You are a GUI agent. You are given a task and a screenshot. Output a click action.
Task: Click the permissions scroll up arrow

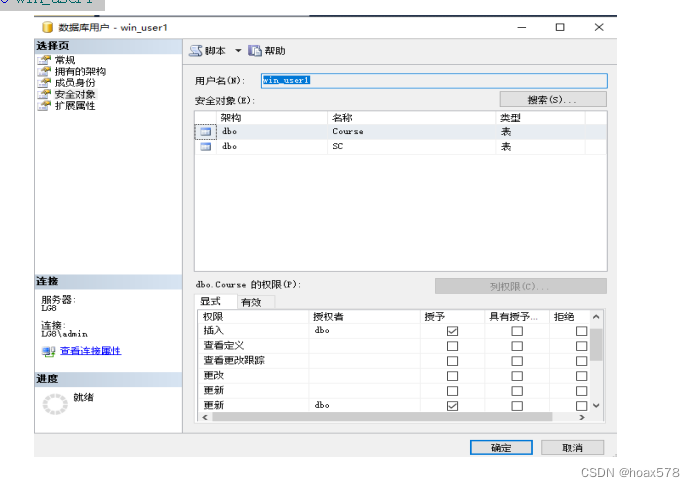pyautogui.click(x=596, y=317)
